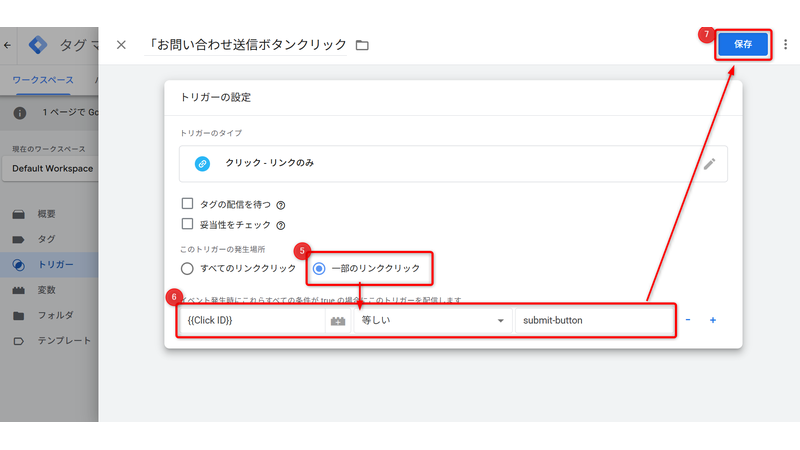Click the フォルダ folder icon in sidebar
The height and width of the screenshot is (450, 800).
pyautogui.click(x=18, y=315)
